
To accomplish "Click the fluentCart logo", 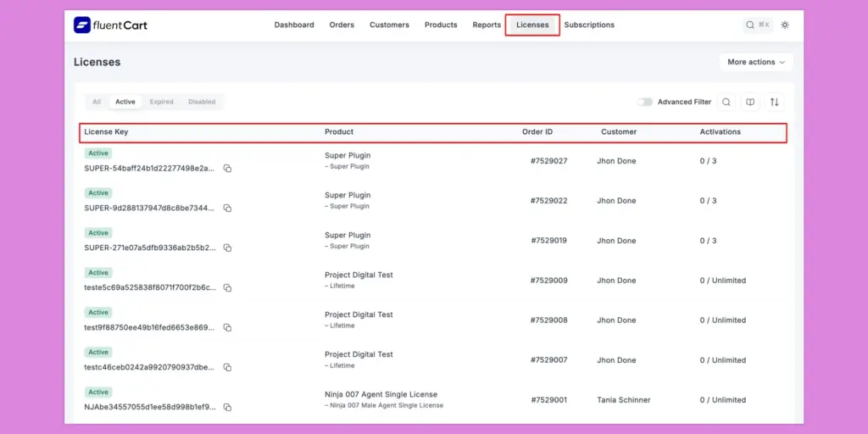I will click(x=110, y=25).
